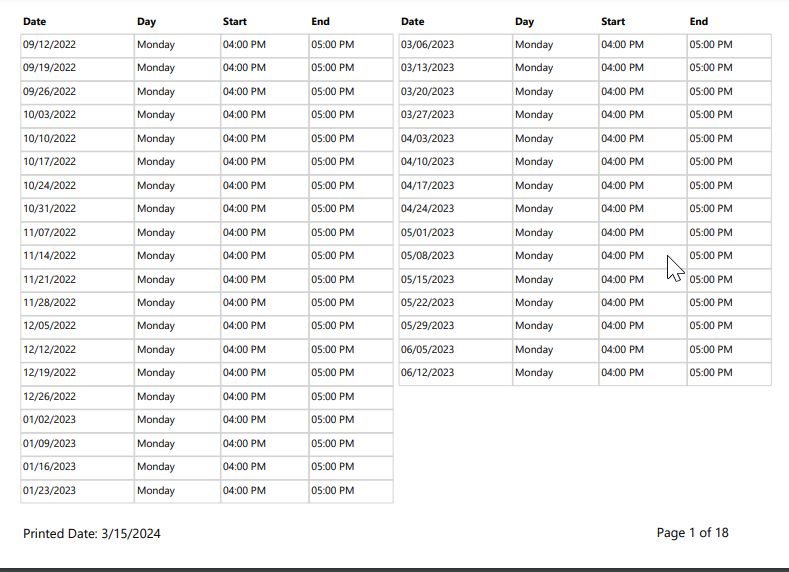Image resolution: width=789 pixels, height=572 pixels.
Task: Select the Monday cell for 11/14/2022
Action: tap(177, 256)
